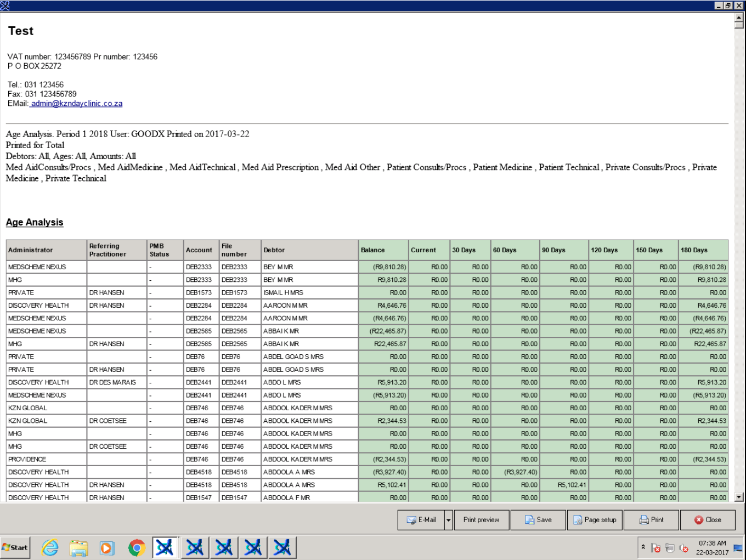The image size is (746, 560).
Task: Open the media player taskbar icon
Action: pyautogui.click(x=107, y=547)
